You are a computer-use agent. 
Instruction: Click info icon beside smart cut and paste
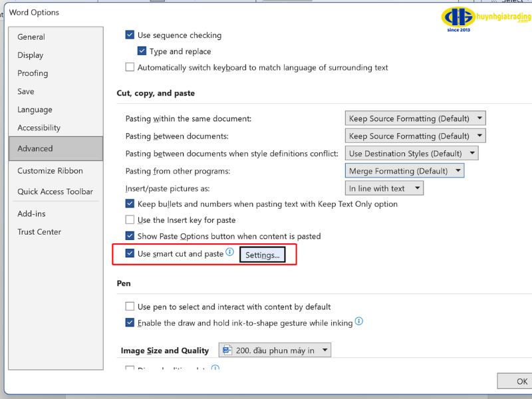229,252
